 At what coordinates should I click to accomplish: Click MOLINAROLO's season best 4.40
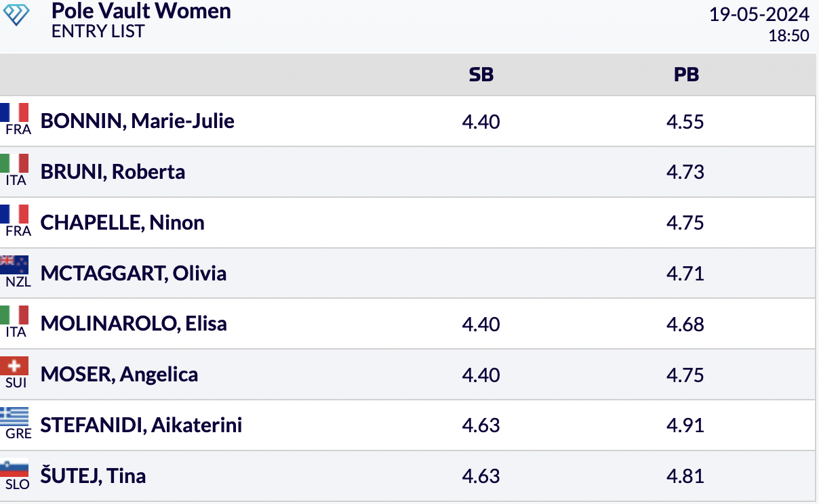coord(481,324)
